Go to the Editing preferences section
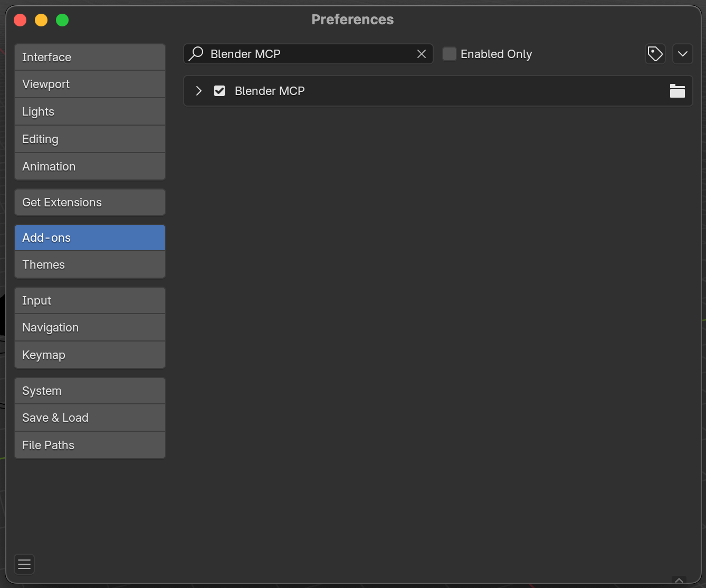 (x=90, y=139)
